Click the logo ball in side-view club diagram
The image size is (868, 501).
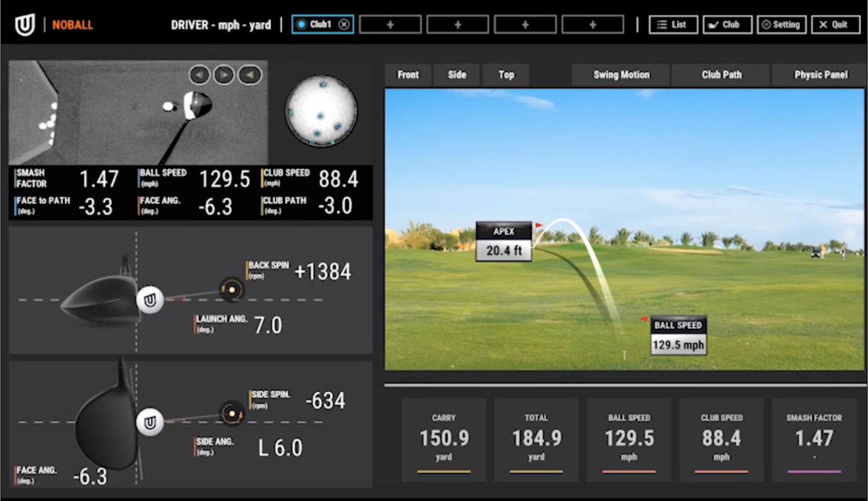tap(150, 300)
